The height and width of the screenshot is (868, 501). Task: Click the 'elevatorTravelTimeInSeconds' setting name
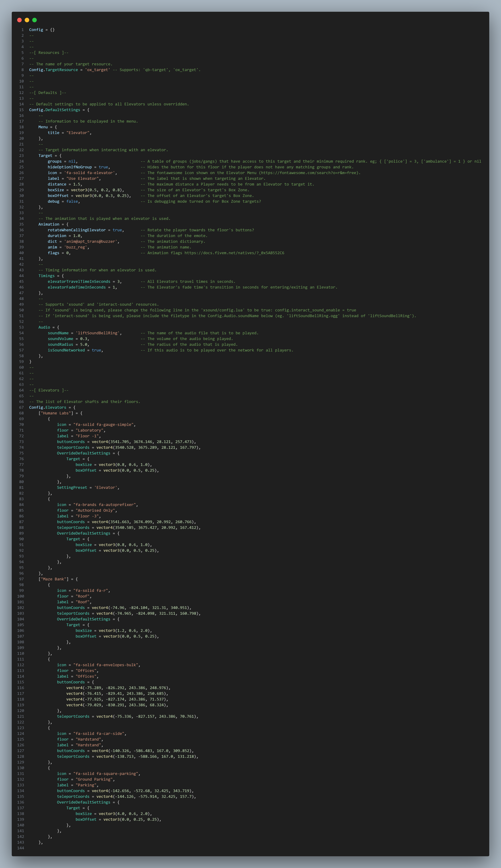pos(79,282)
